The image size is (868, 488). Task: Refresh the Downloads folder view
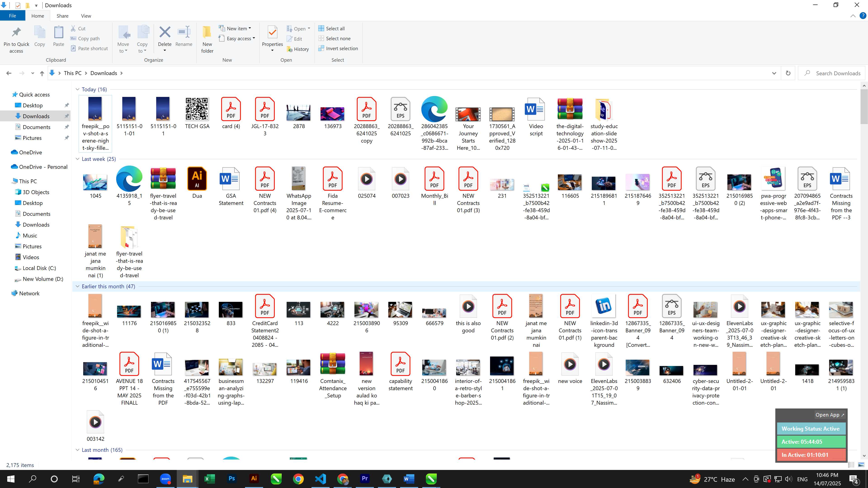point(788,73)
